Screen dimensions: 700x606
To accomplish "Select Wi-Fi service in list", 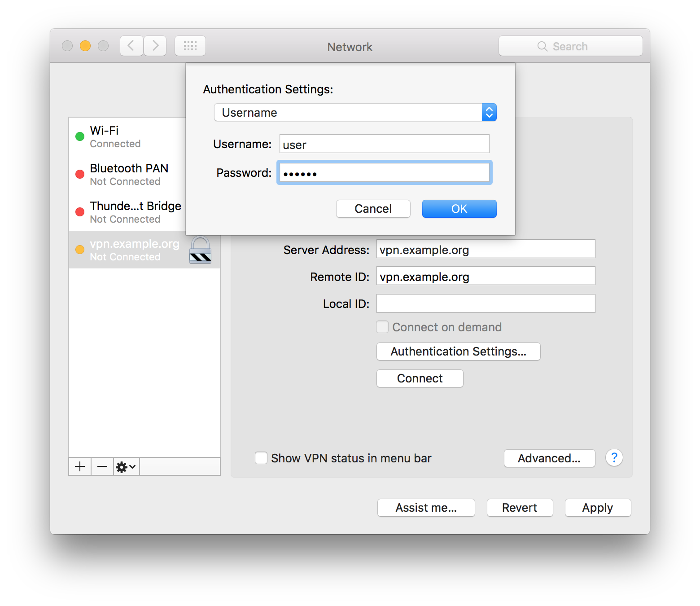I will point(127,136).
